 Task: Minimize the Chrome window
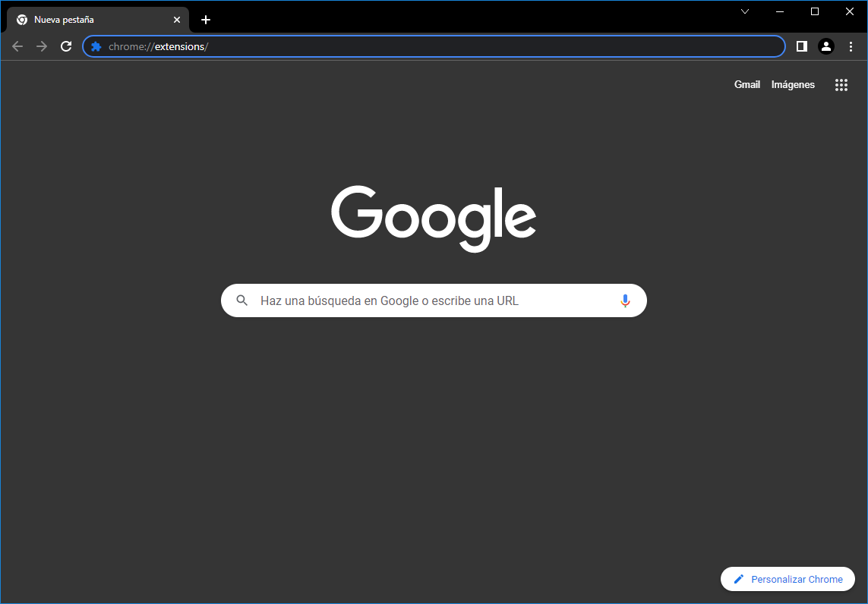click(780, 11)
